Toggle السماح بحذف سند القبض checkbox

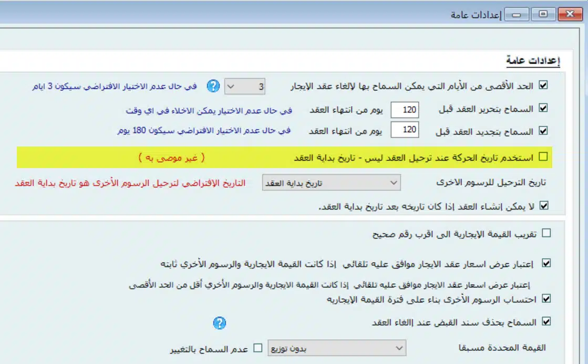click(x=546, y=321)
